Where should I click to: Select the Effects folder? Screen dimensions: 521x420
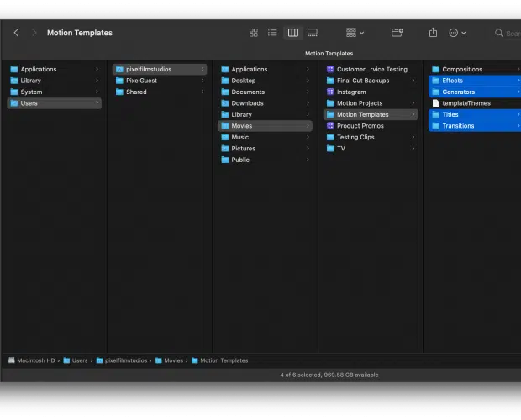[475, 81]
